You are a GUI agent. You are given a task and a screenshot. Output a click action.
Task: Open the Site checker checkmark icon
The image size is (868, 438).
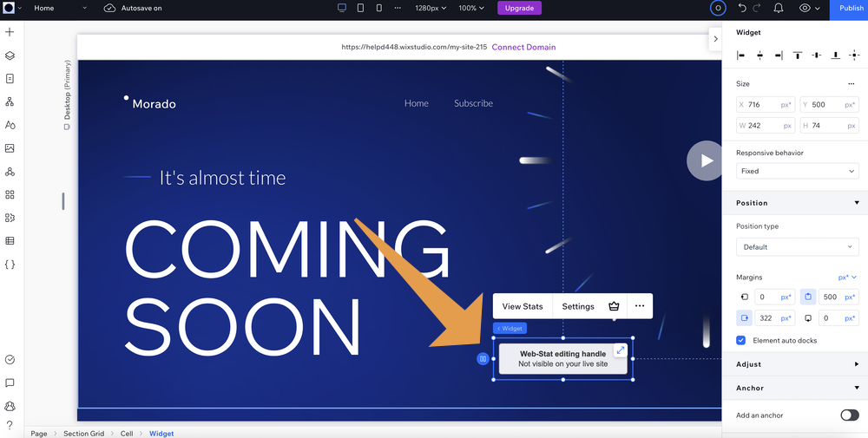[x=10, y=359]
